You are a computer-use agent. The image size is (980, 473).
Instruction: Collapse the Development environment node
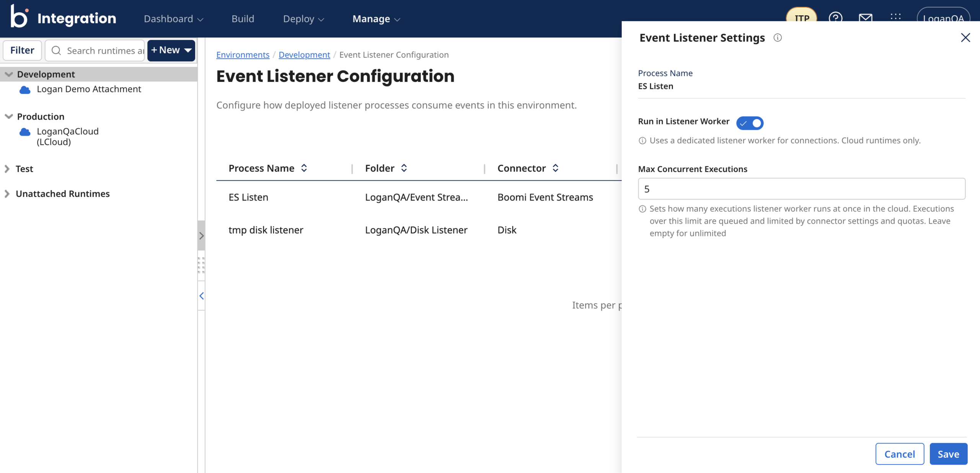click(9, 74)
